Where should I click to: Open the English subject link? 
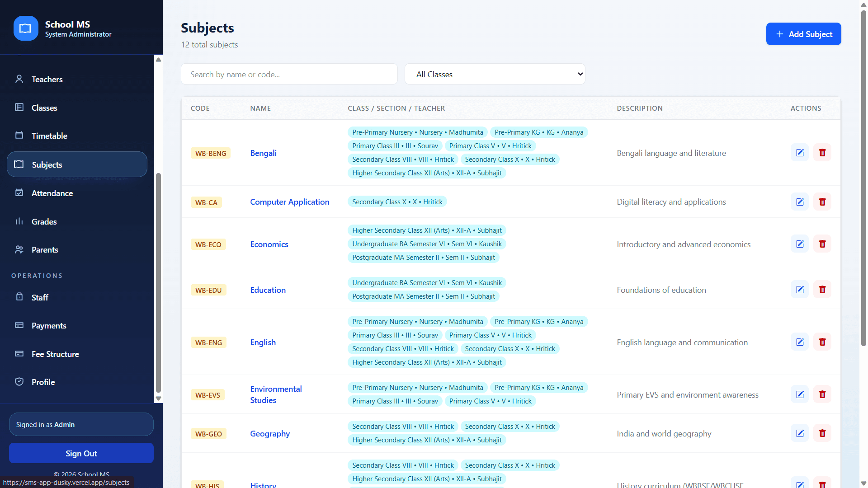tap(263, 342)
